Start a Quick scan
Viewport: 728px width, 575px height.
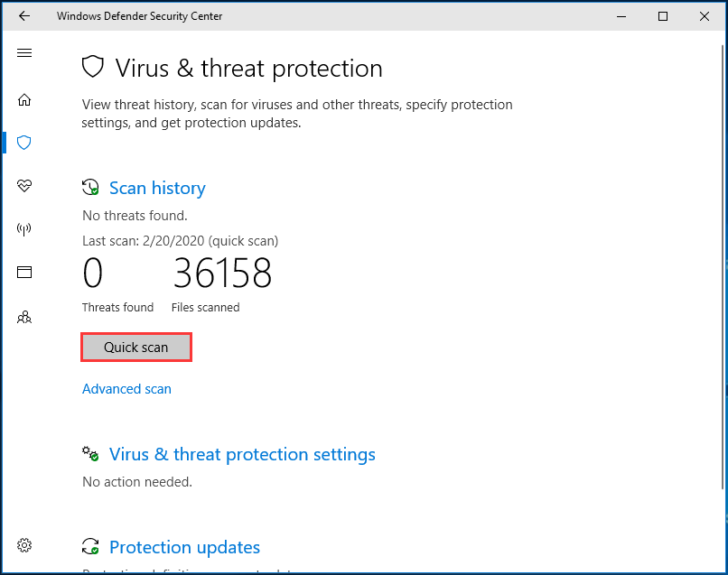point(136,348)
